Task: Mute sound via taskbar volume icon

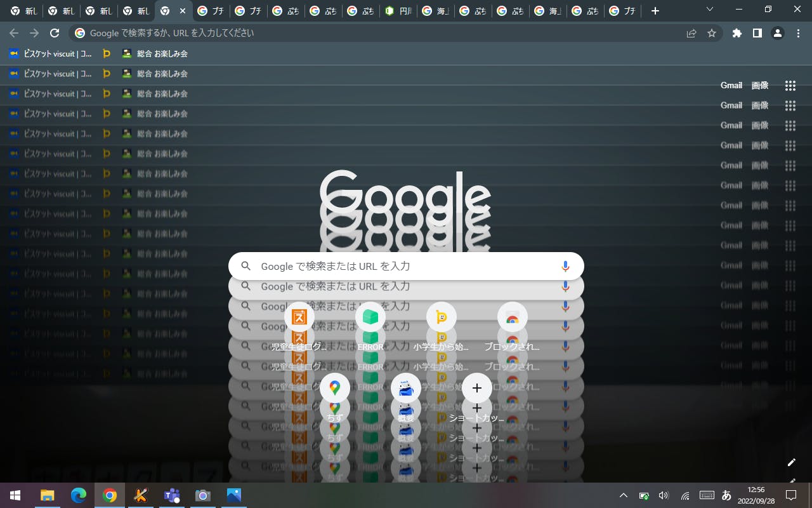Action: coord(664,495)
